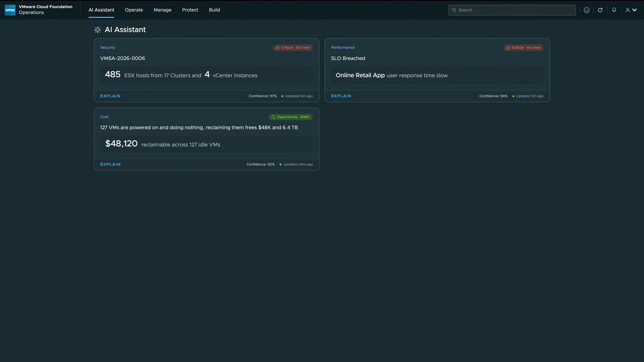Open the Manage menu
Screen dimensions: 644x362
point(163,10)
